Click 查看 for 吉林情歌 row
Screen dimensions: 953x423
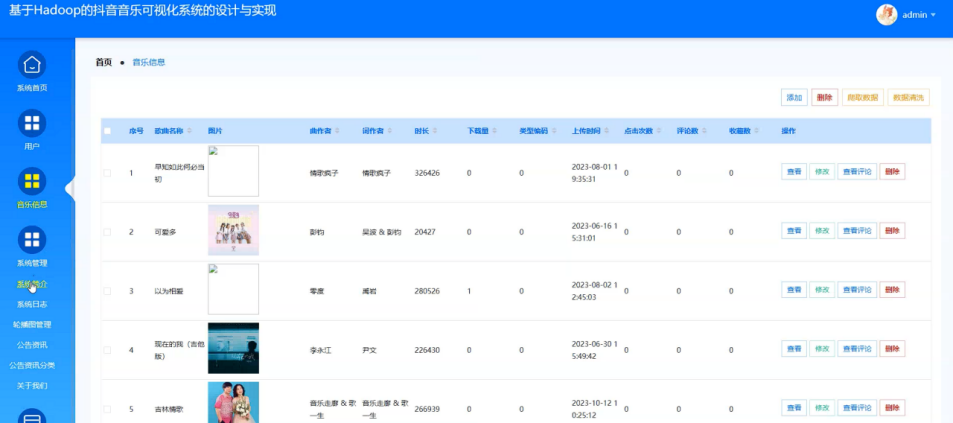tap(794, 407)
